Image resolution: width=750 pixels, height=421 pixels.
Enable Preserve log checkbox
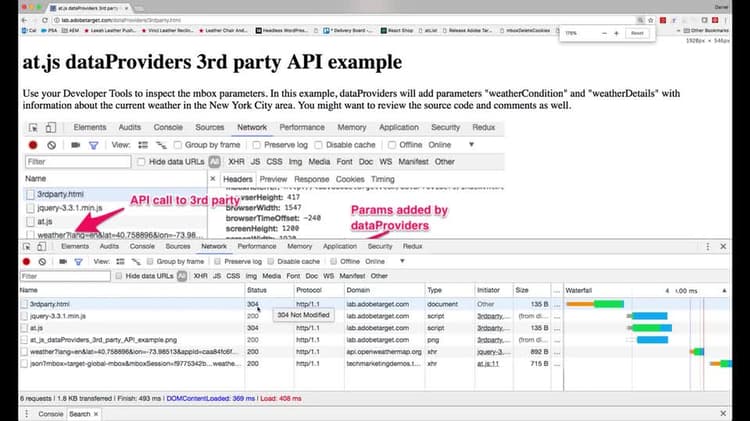pyautogui.click(x=218, y=262)
